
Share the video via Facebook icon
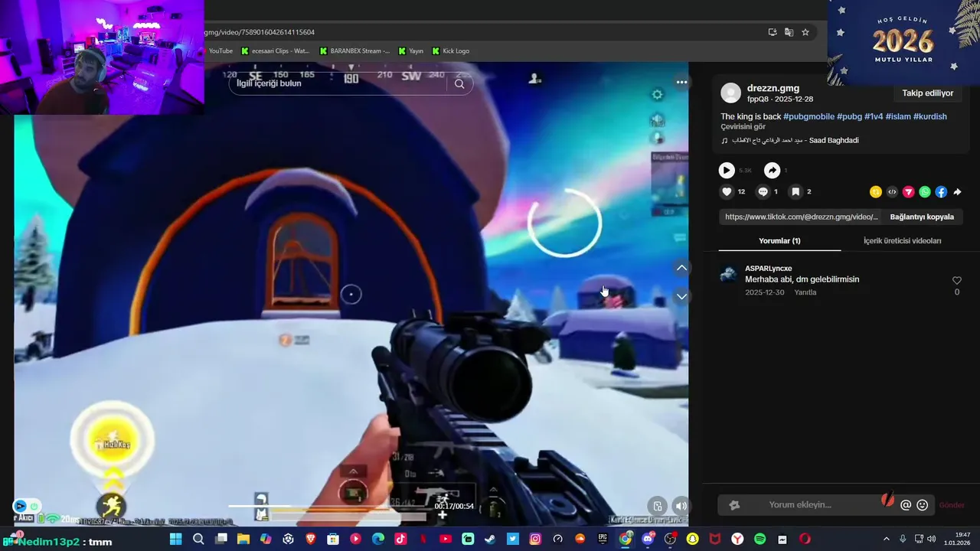point(941,192)
